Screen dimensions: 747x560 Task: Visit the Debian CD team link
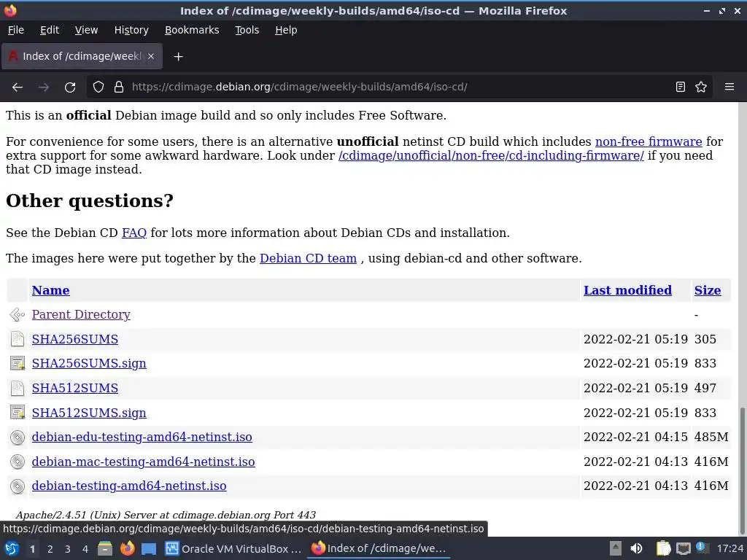pyautogui.click(x=309, y=259)
